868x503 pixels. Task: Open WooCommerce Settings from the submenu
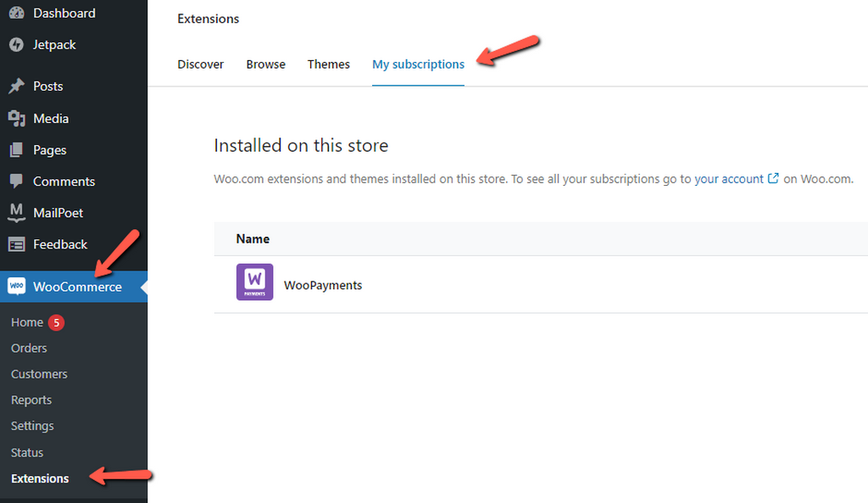coord(32,426)
